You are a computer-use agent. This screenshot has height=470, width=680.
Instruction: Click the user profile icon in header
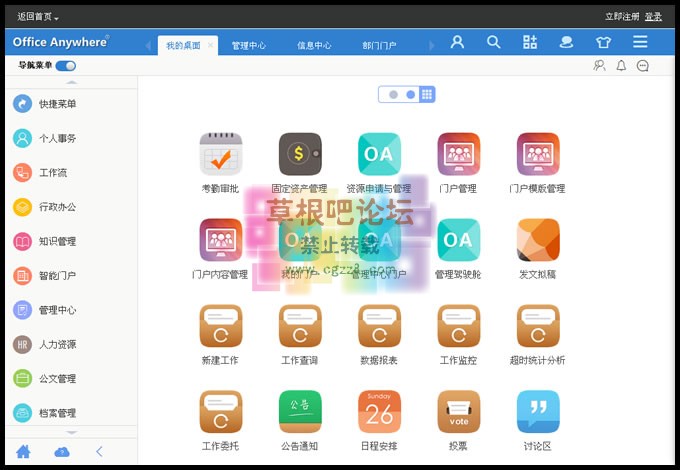[x=457, y=42]
